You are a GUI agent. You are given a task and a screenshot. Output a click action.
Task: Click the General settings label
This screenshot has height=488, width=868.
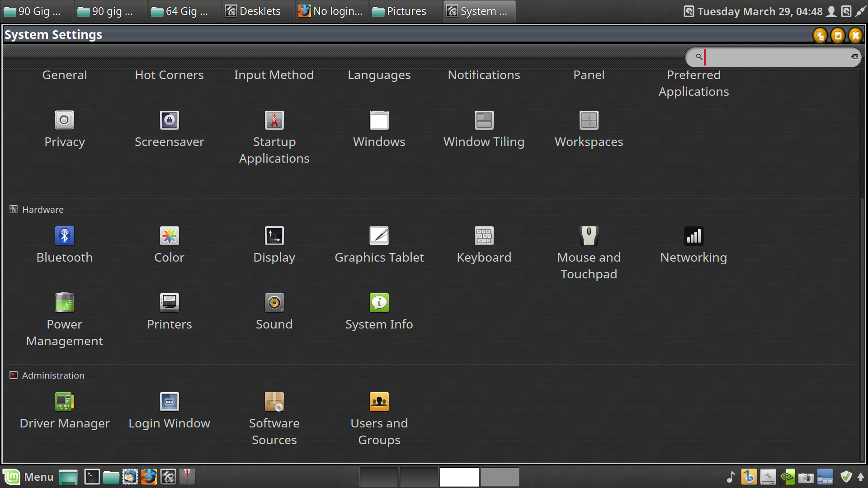click(64, 75)
